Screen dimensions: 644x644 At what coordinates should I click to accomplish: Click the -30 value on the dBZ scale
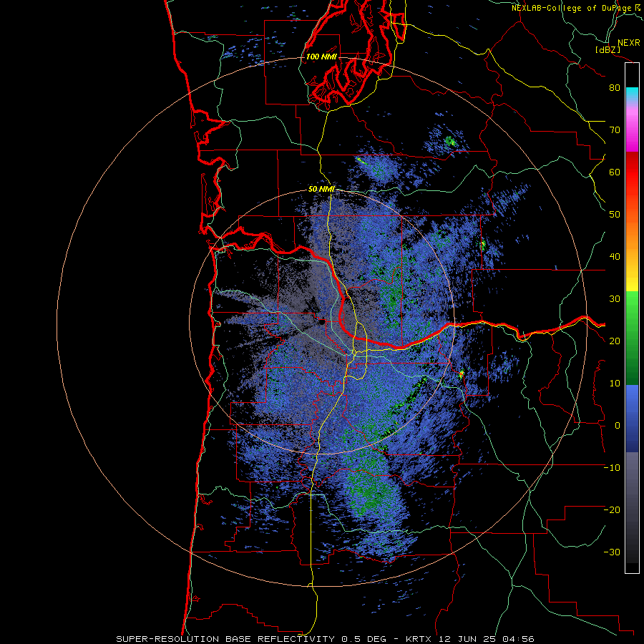click(x=612, y=552)
